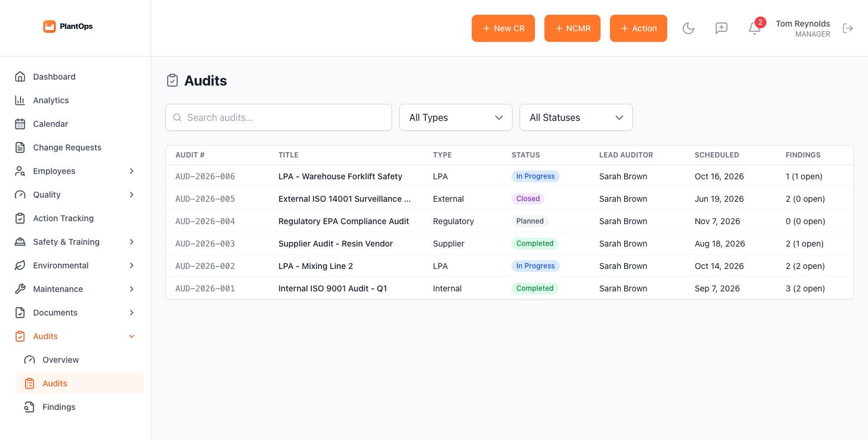Open Supplier Audit - Resin Vendor
Image resolution: width=868 pixels, height=440 pixels.
click(x=335, y=244)
